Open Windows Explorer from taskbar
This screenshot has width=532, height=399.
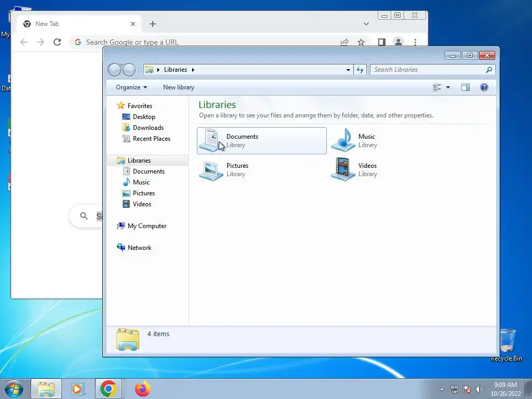pyautogui.click(x=46, y=389)
